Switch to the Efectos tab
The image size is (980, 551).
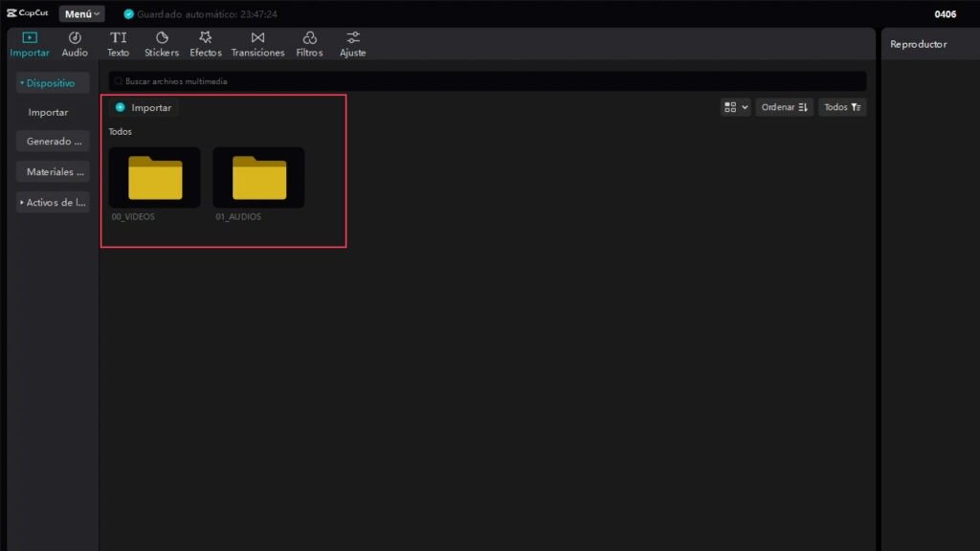(x=205, y=44)
